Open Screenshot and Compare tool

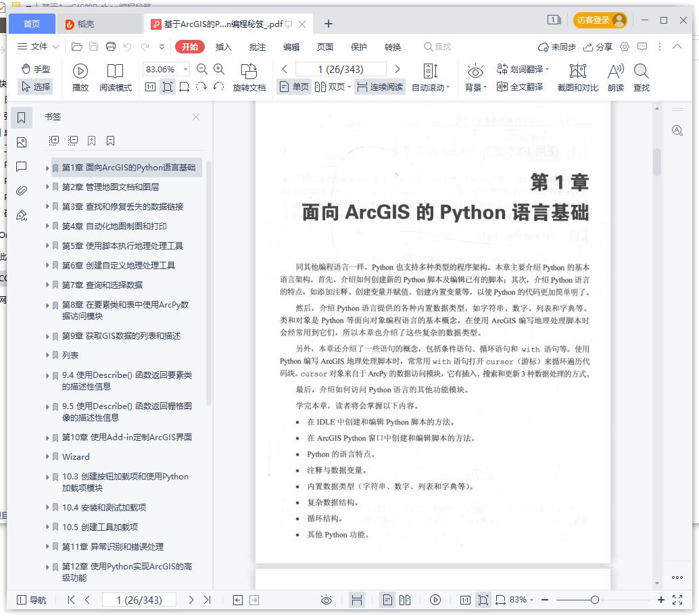578,78
